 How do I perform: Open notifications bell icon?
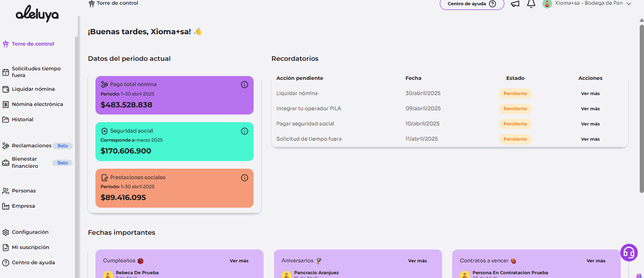pyautogui.click(x=531, y=4)
